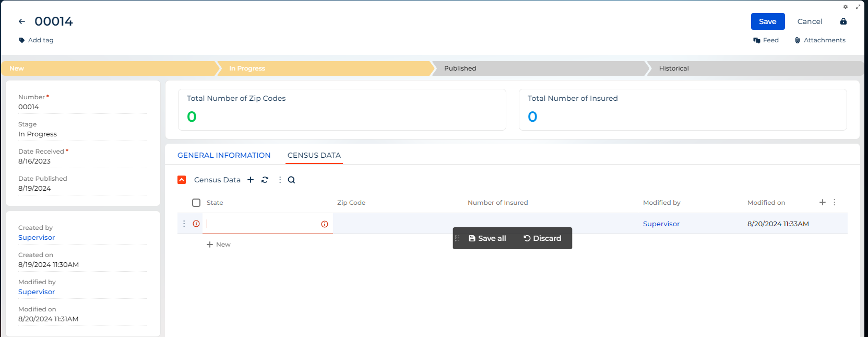The height and width of the screenshot is (337, 868).
Task: Click the Modified on value 8/20/2024 11:31AM
Action: 49,319
